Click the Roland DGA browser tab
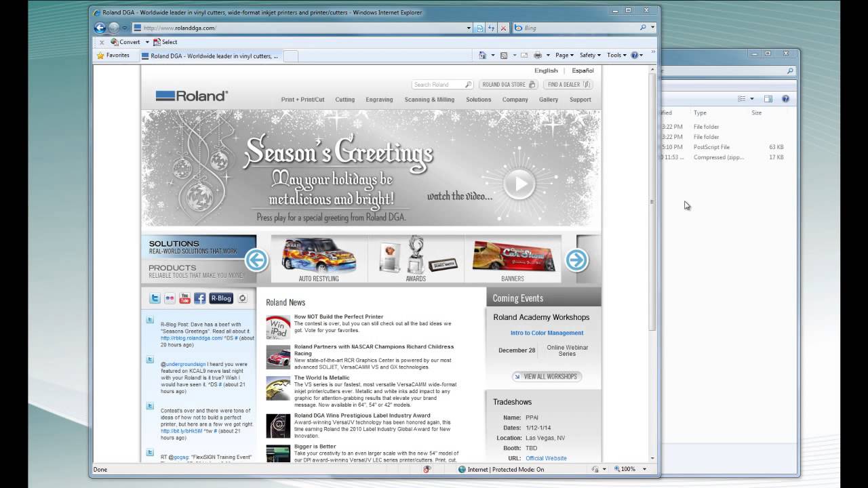The image size is (868, 488). pos(211,56)
